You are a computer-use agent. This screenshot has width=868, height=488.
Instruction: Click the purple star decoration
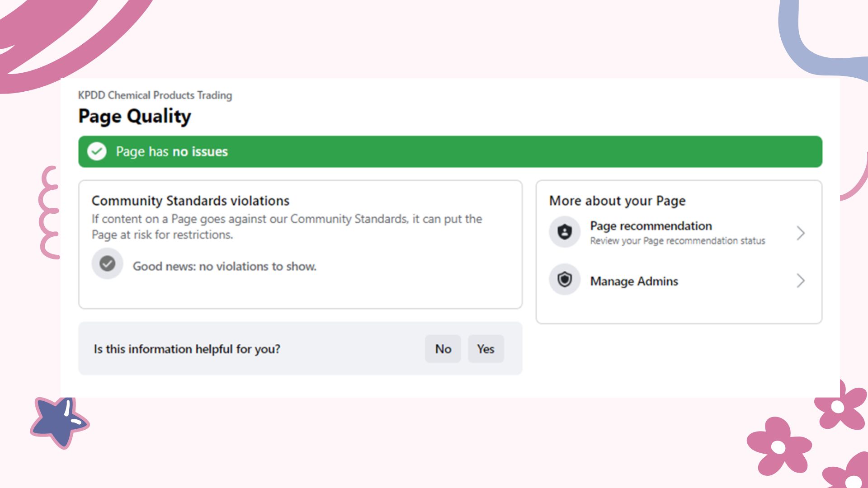59,422
